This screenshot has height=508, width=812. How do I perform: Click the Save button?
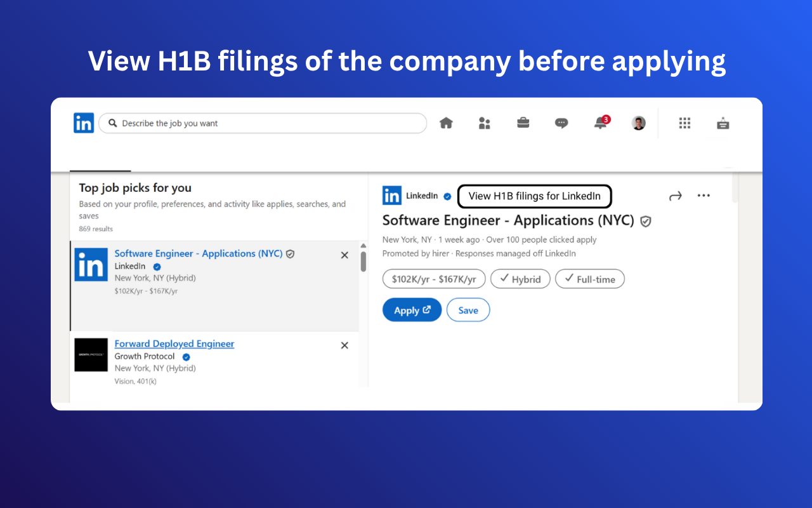click(x=468, y=310)
